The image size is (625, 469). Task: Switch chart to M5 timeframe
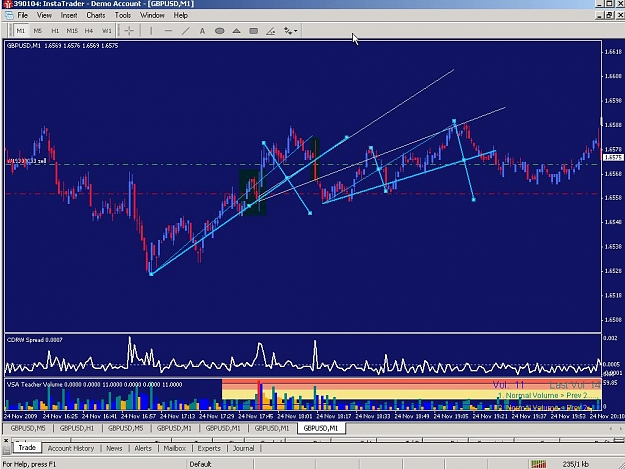click(37, 31)
